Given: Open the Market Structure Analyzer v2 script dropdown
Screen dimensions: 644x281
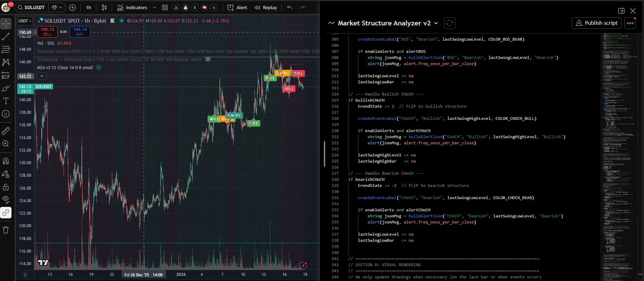Looking at the screenshot, I should tap(436, 23).
